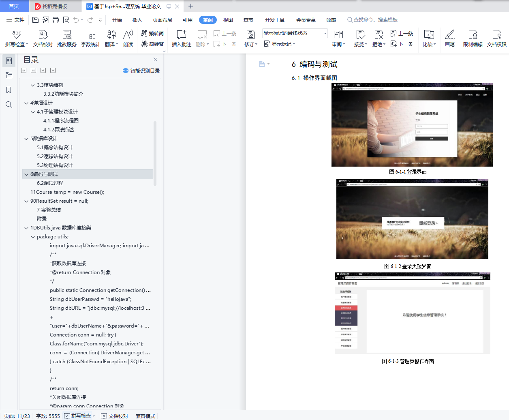Image resolution: width=509 pixels, height=420 pixels.
Task: Click document proofreading in status bar
Action: (115, 416)
